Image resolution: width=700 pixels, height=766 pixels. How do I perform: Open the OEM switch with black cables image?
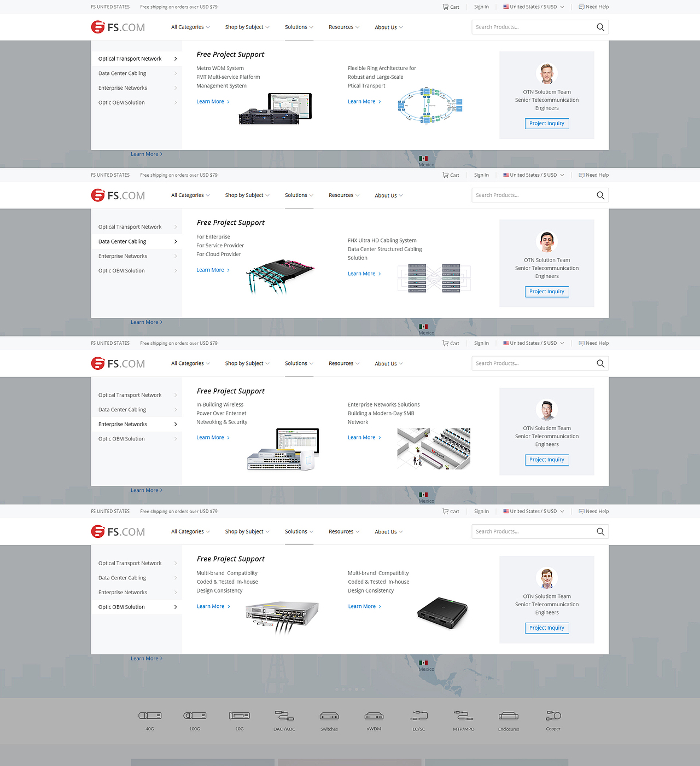pos(282,618)
